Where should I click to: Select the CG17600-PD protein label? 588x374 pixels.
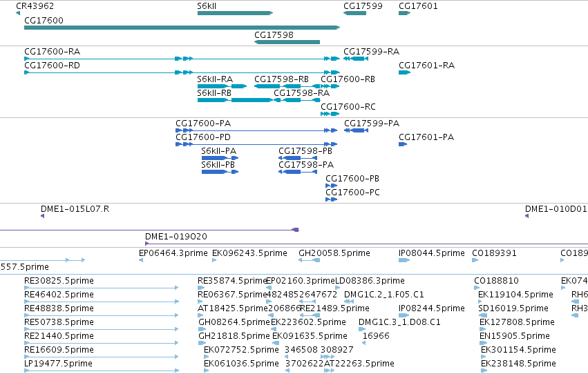coord(203,137)
